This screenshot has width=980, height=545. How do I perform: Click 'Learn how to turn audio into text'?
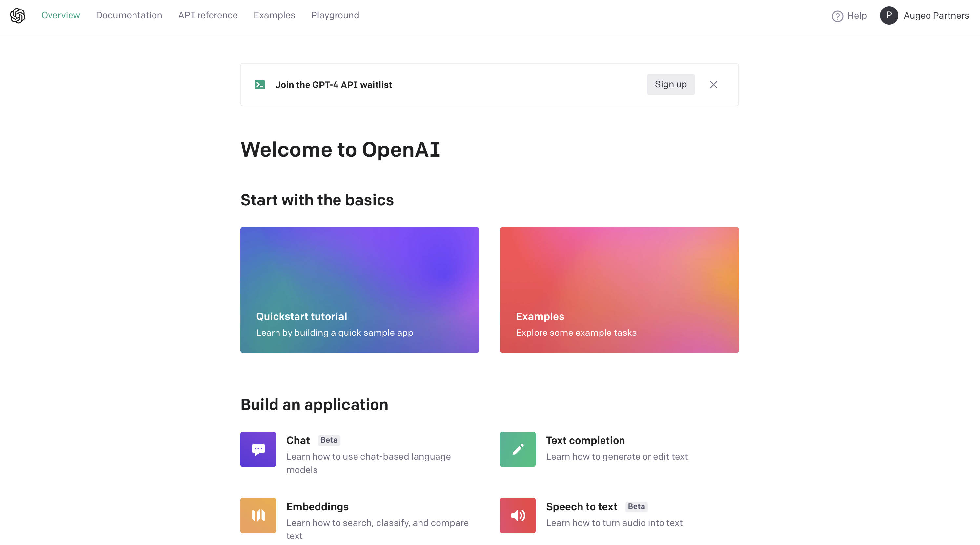point(614,523)
